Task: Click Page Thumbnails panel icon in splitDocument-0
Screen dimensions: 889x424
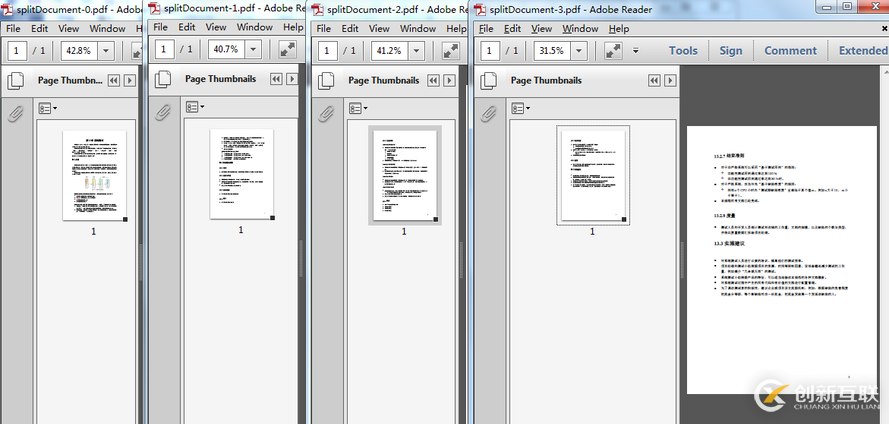Action: [15, 80]
